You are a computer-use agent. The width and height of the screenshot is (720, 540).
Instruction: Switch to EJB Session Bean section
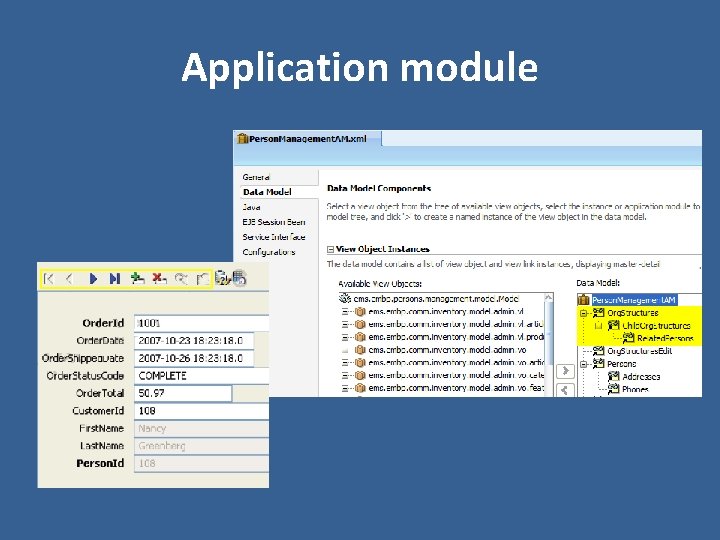pyautogui.click(x=274, y=222)
